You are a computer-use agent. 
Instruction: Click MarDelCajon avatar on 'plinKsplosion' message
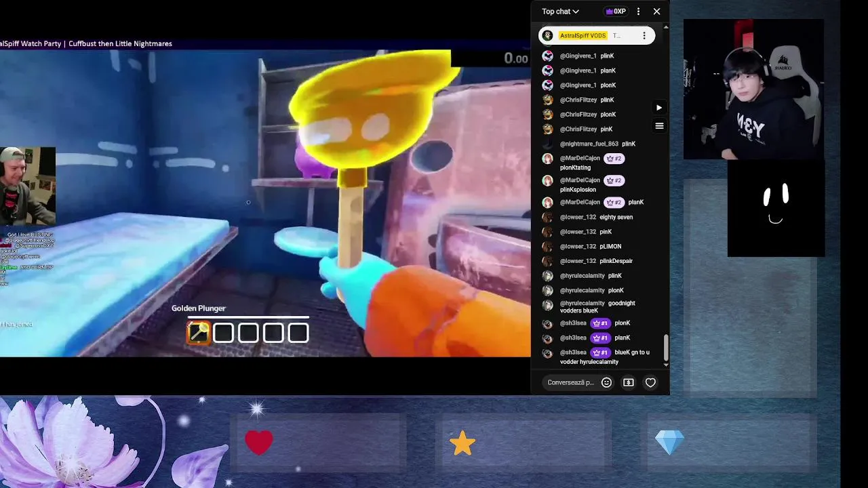click(x=547, y=180)
